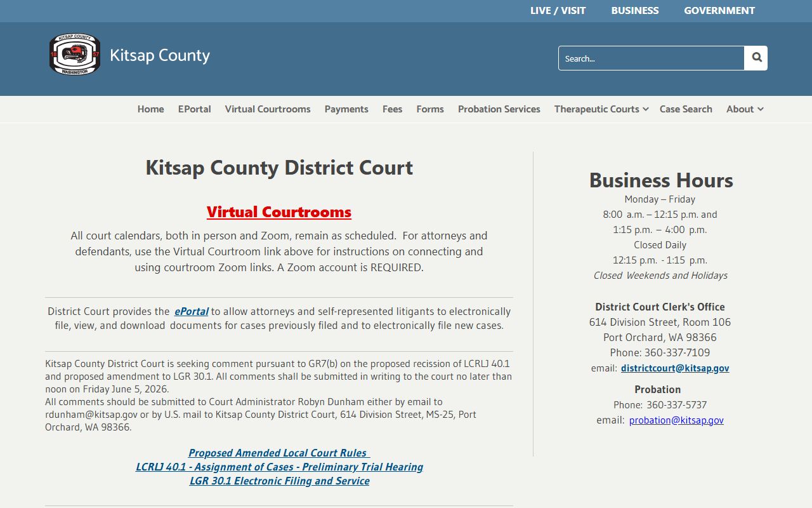This screenshot has height=508, width=812.
Task: Open EPortal in the navigation bar
Action: [194, 109]
